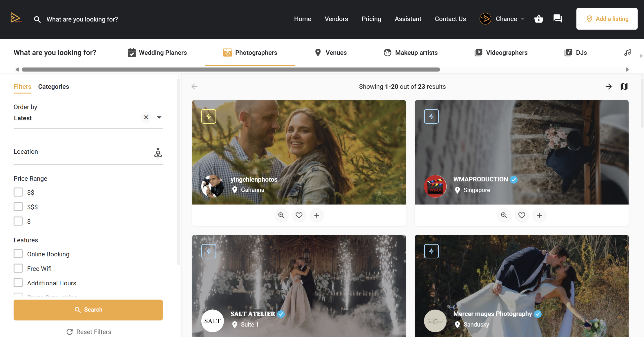This screenshot has height=337, width=644.
Task: Enable Online Booking feature filter
Action: [x=18, y=254]
